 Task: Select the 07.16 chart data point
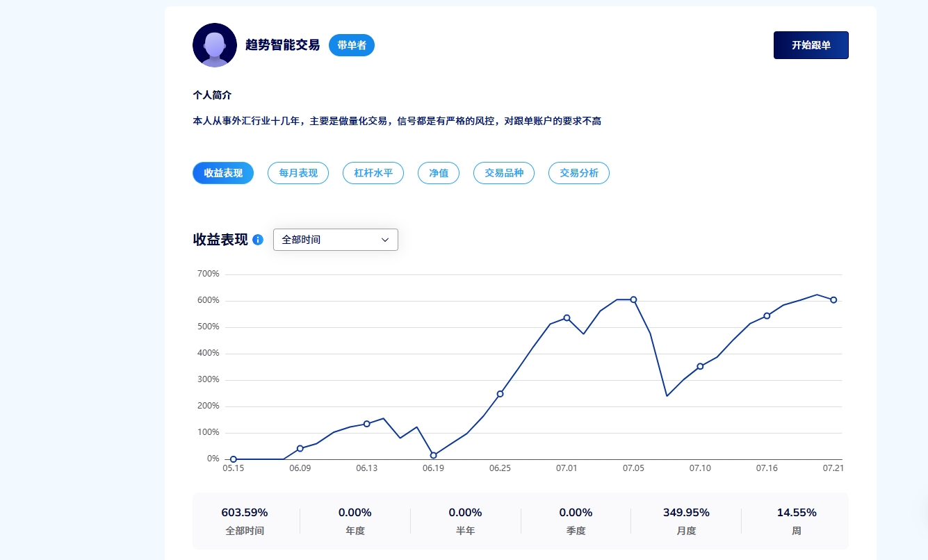[x=767, y=315]
